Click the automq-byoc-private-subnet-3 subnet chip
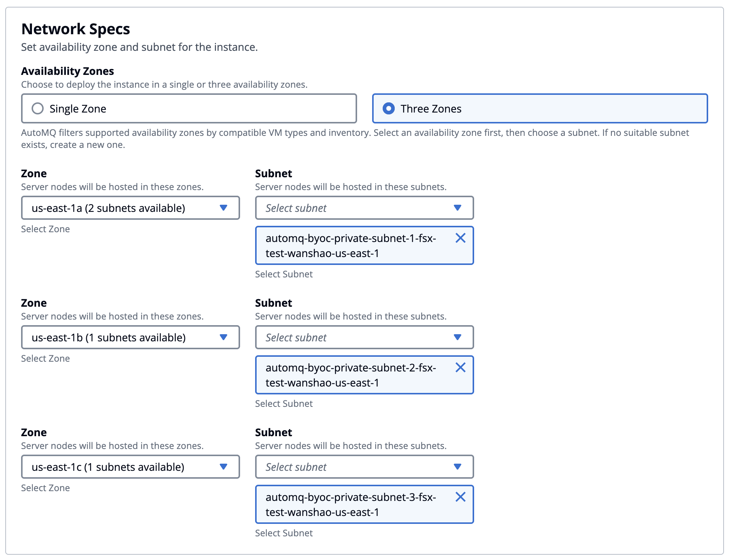730x560 pixels. pyautogui.click(x=350, y=505)
